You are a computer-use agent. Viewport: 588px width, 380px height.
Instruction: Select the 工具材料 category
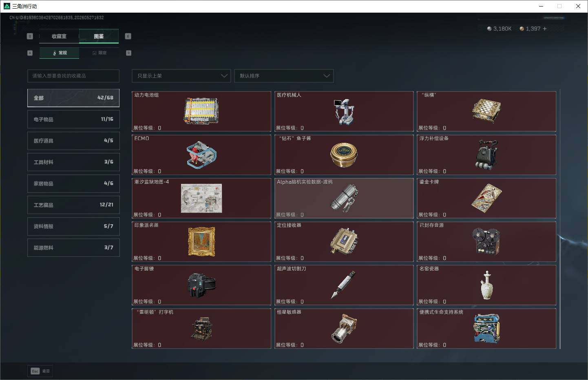73,162
